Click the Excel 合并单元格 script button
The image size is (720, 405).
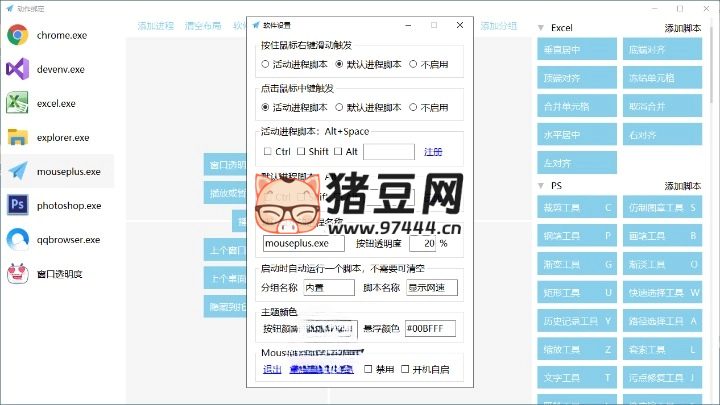tap(577, 106)
